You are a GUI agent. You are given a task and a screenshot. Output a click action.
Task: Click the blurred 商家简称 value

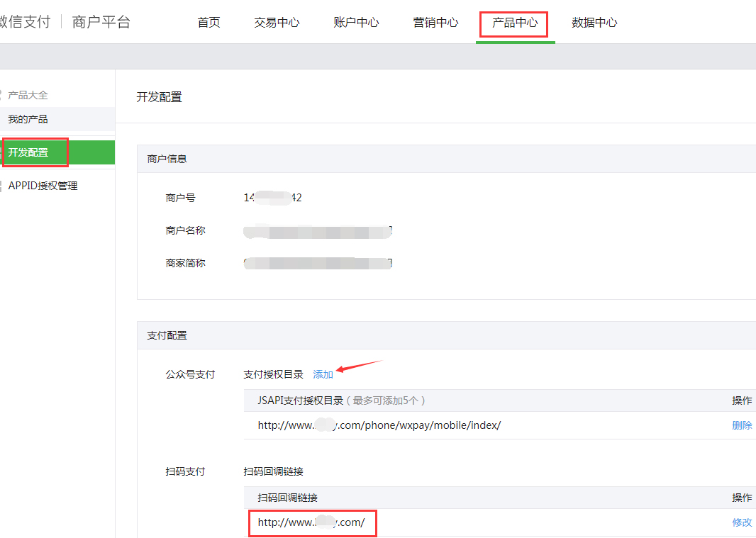click(x=317, y=263)
